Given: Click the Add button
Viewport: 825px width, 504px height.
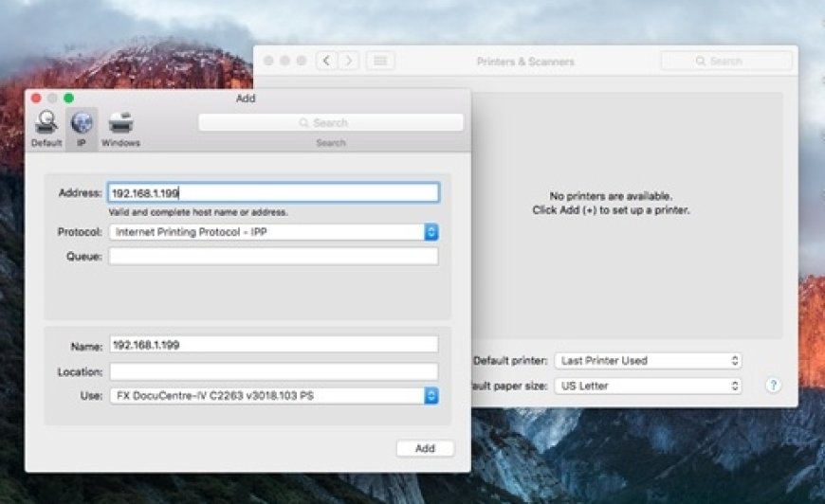Looking at the screenshot, I should pos(425,448).
